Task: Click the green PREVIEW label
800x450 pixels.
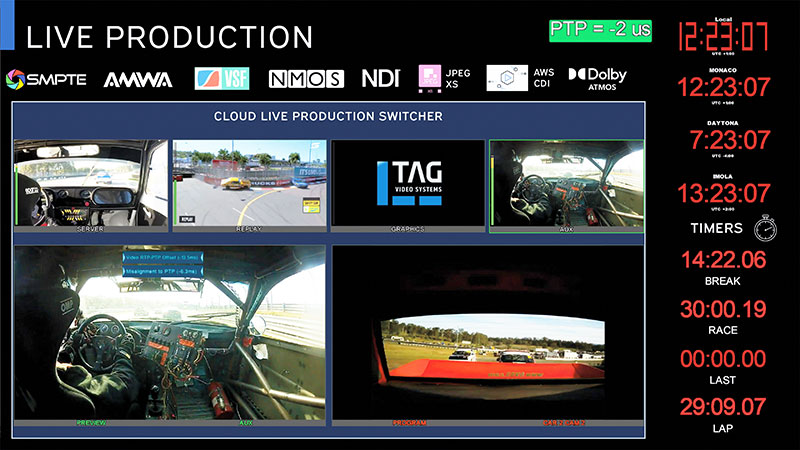Action: coord(91,423)
